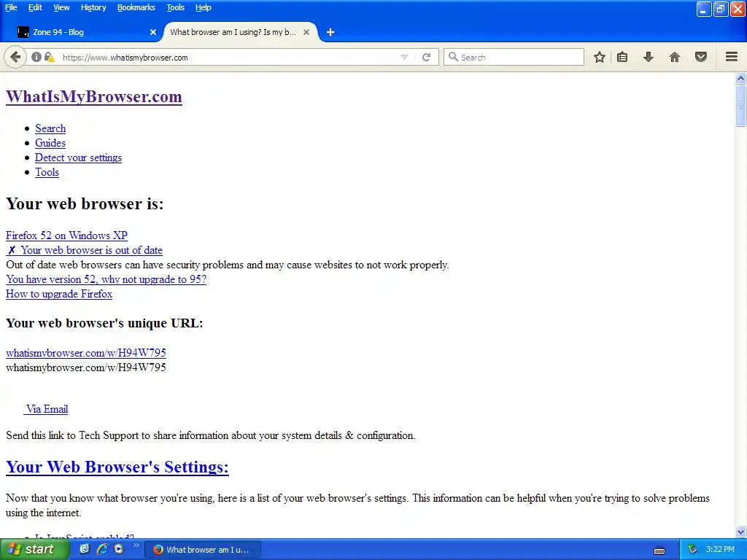
Task: Click the unique URL whatismybrowser.com/w/H94W795 link
Action: (x=86, y=353)
